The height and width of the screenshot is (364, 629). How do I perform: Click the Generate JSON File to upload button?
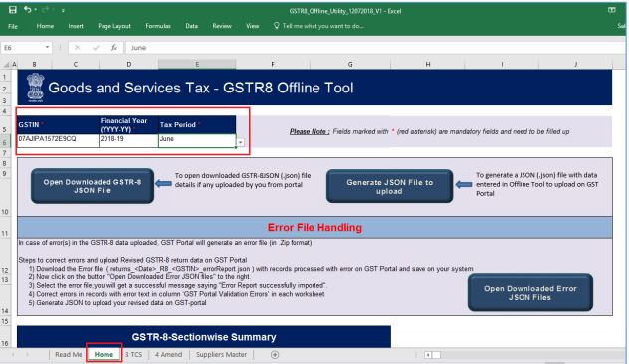coord(389,186)
